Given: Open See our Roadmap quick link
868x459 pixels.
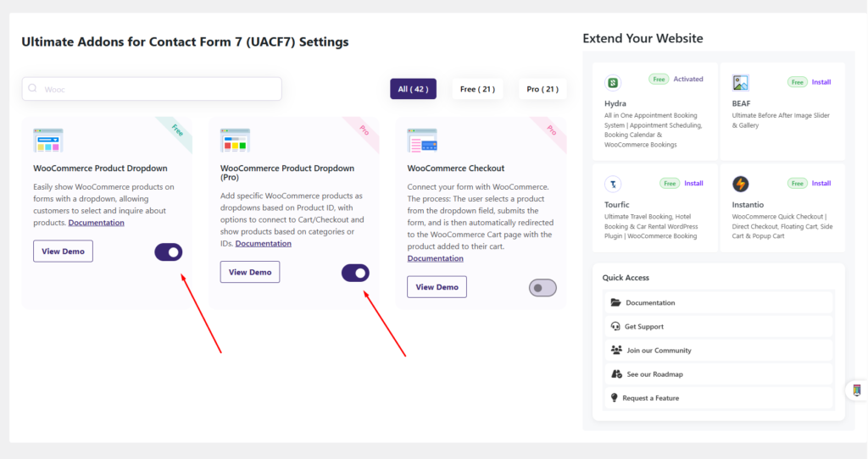Looking at the screenshot, I should (719, 373).
